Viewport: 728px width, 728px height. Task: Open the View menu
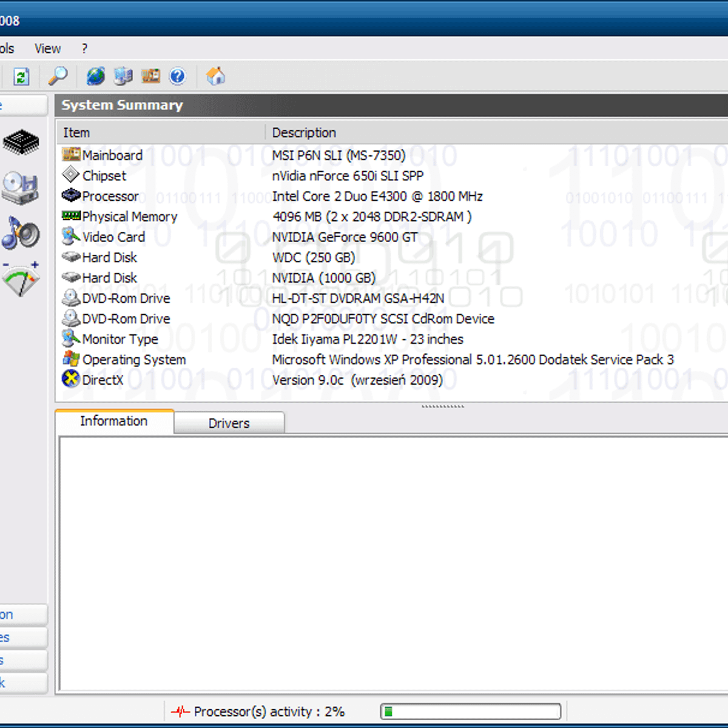(x=47, y=49)
